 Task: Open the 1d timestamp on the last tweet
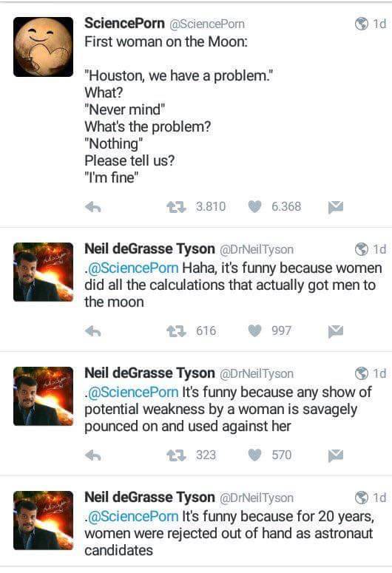pos(379,498)
